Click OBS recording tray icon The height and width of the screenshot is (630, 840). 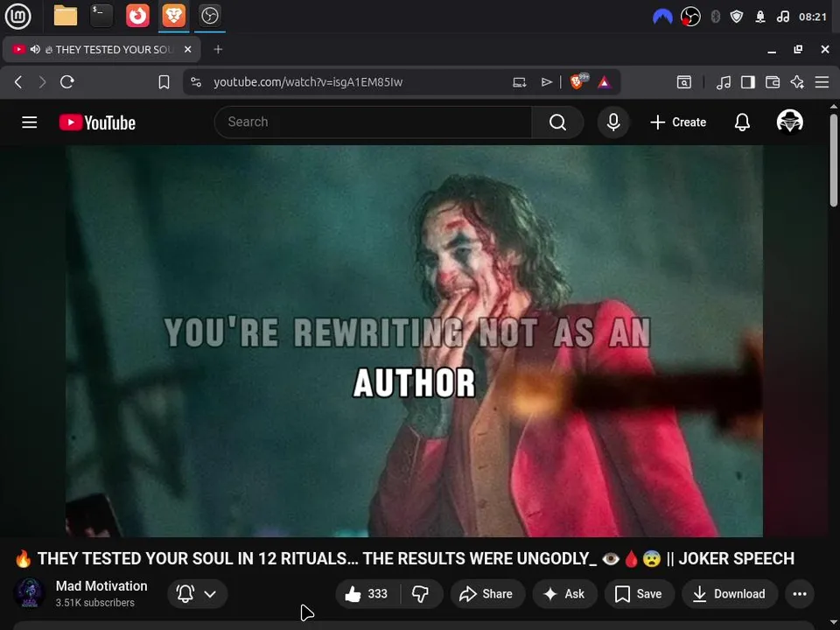pyautogui.click(x=690, y=17)
